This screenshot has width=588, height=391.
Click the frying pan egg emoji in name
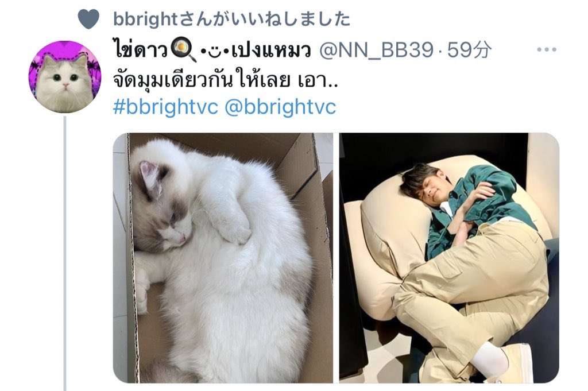click(183, 50)
